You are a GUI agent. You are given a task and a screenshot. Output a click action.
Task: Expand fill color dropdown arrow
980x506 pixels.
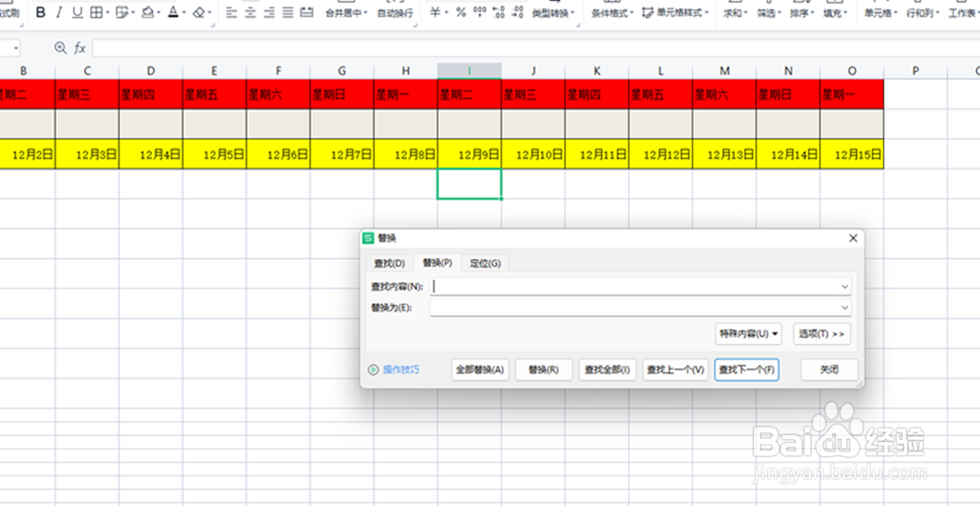point(159,13)
